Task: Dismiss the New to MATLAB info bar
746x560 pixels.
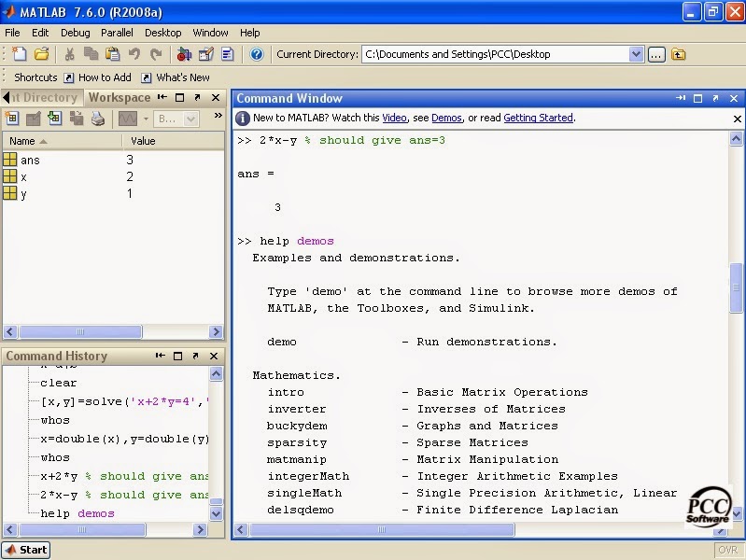Action: tap(737, 119)
